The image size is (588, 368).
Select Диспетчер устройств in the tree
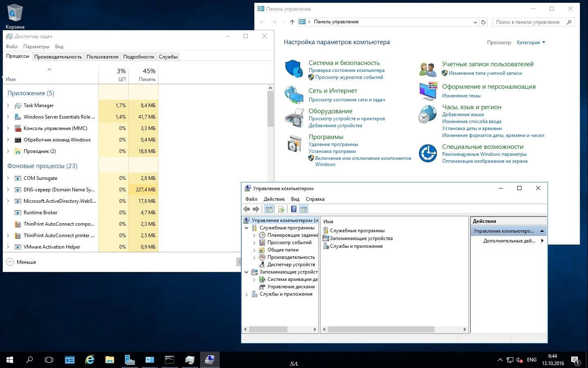[x=291, y=265]
